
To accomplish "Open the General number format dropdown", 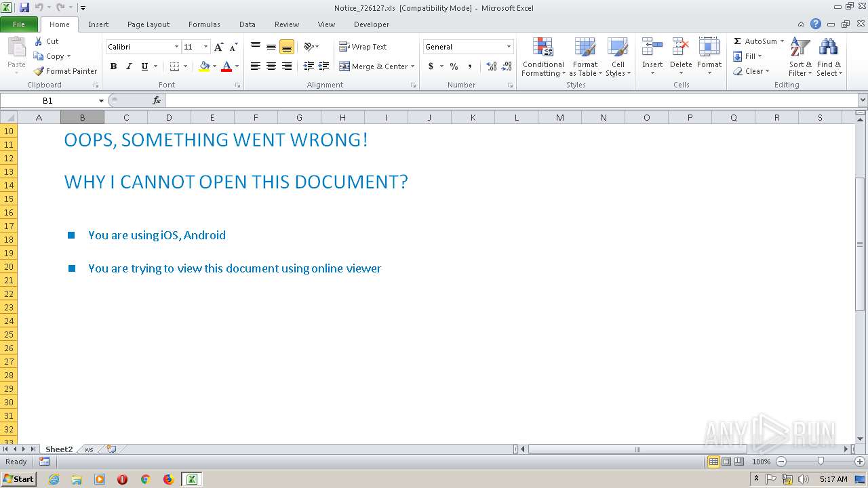I will (x=509, y=47).
